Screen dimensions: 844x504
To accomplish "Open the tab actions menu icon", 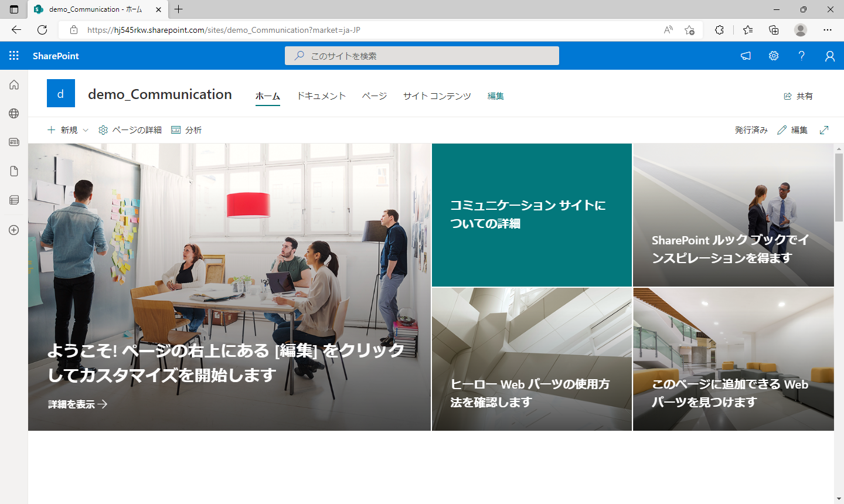I will click(x=14, y=9).
